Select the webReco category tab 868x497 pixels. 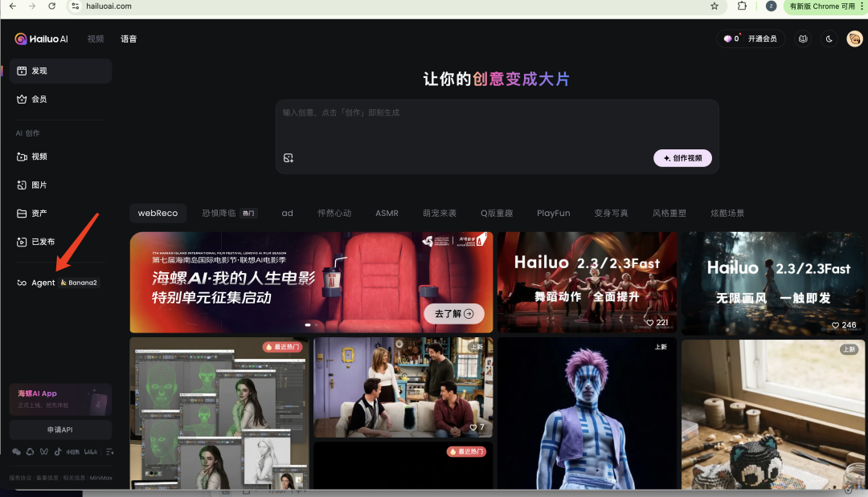coord(158,213)
